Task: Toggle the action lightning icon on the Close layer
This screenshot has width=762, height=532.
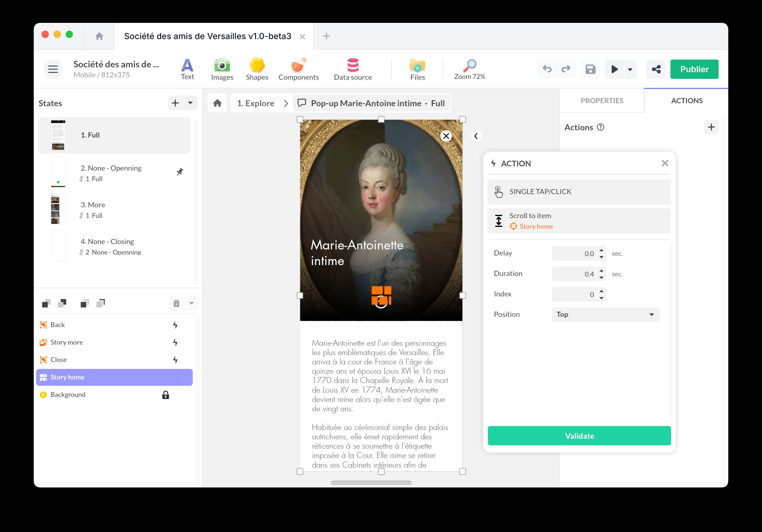Action: (175, 360)
